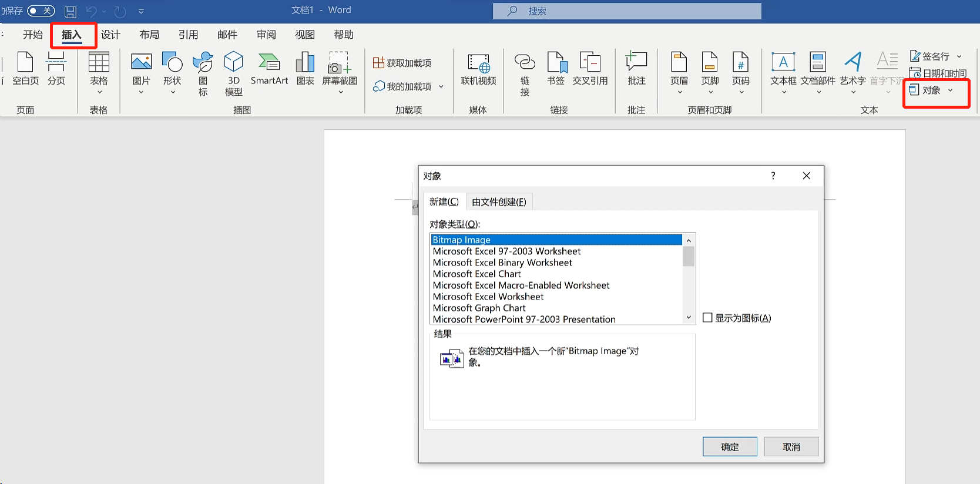
Task: Insert a cross-reference (交叉引用)
Action: pyautogui.click(x=590, y=69)
